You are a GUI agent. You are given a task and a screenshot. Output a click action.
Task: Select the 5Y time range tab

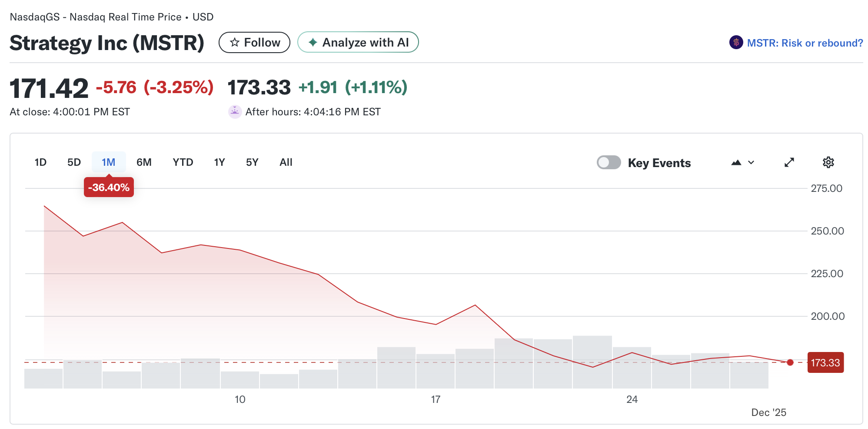[252, 162]
